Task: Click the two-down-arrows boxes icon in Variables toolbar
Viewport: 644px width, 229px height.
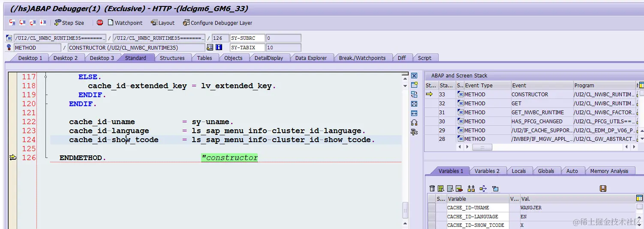Action: tap(471, 188)
